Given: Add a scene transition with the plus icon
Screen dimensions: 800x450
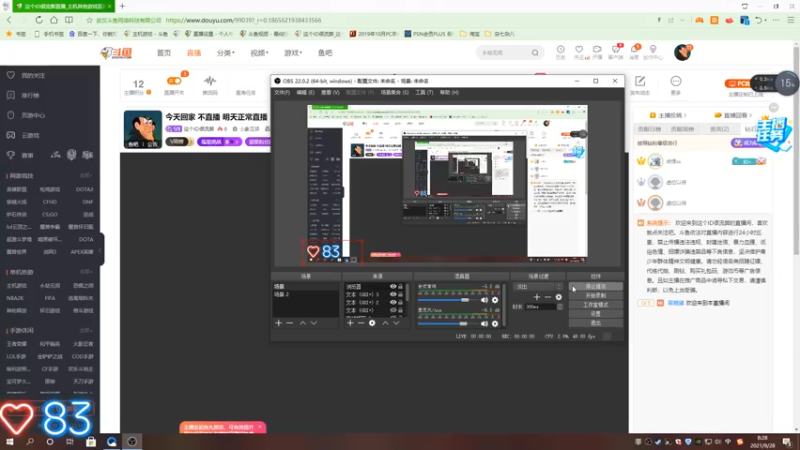Looking at the screenshot, I should click(537, 297).
